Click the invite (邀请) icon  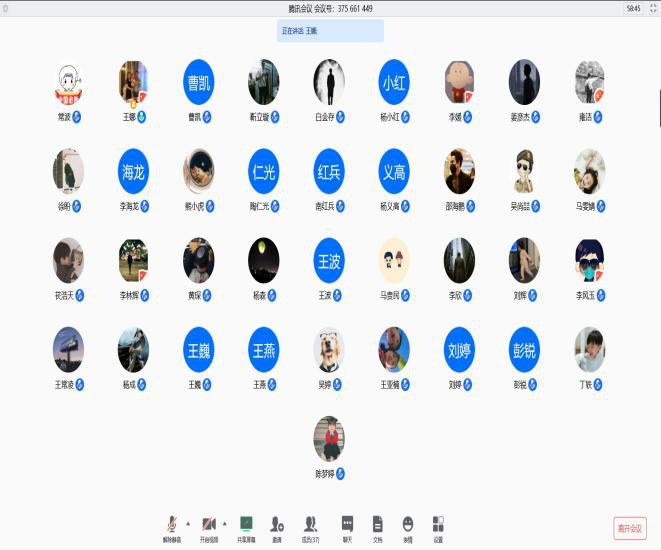(276, 526)
